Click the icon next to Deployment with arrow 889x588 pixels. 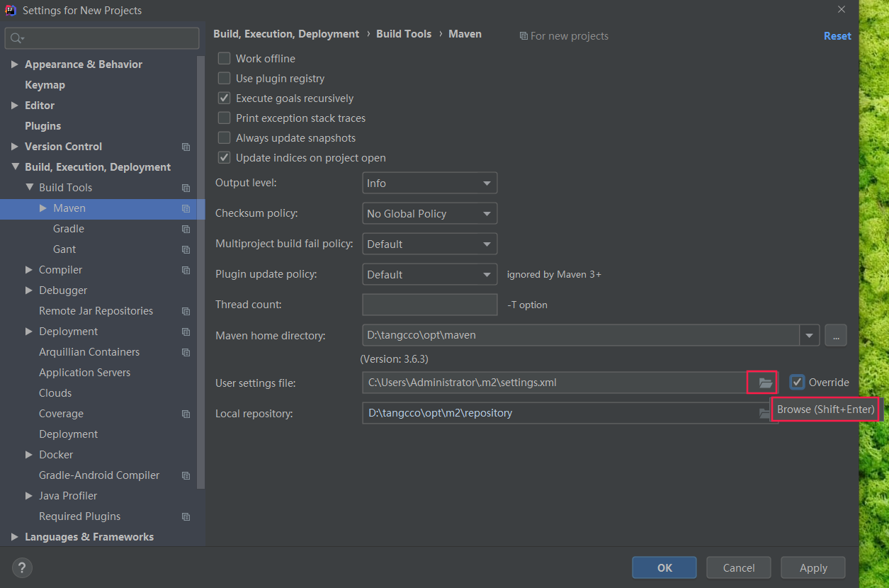coord(186,332)
